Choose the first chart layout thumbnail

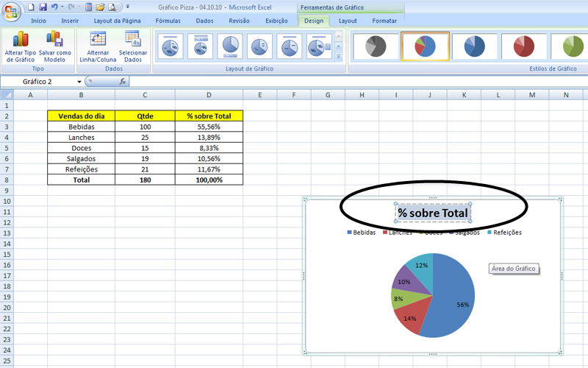click(170, 46)
